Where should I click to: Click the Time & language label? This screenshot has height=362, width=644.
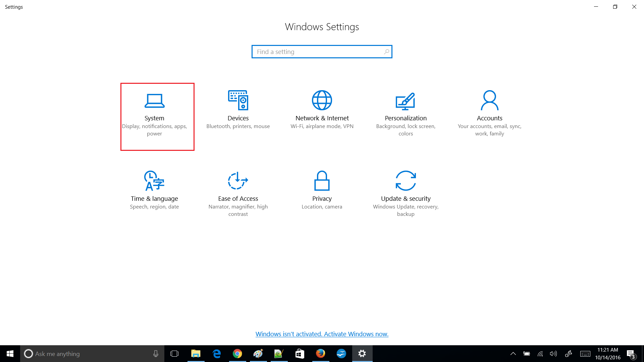154,198
